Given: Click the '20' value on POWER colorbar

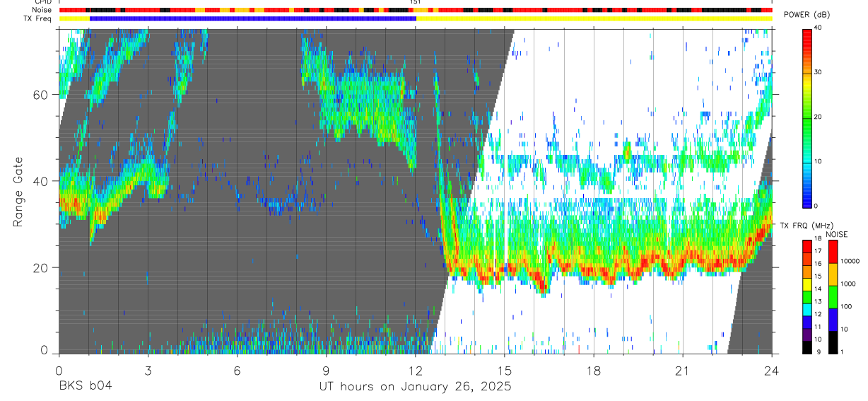Looking at the screenshot, I should (819, 117).
